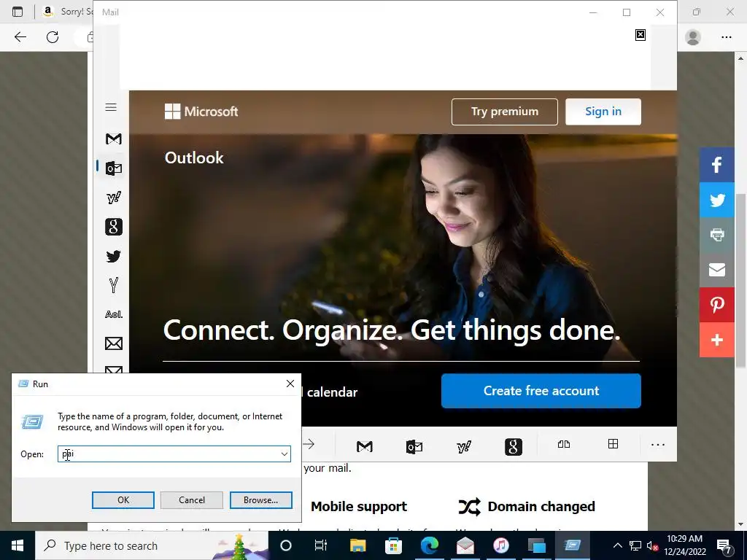Show more share options with plus button
747x560 pixels.
716,340
